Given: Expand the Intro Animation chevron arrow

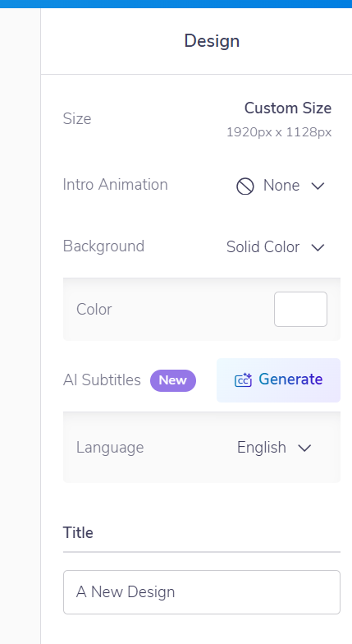Looking at the screenshot, I should [318, 186].
